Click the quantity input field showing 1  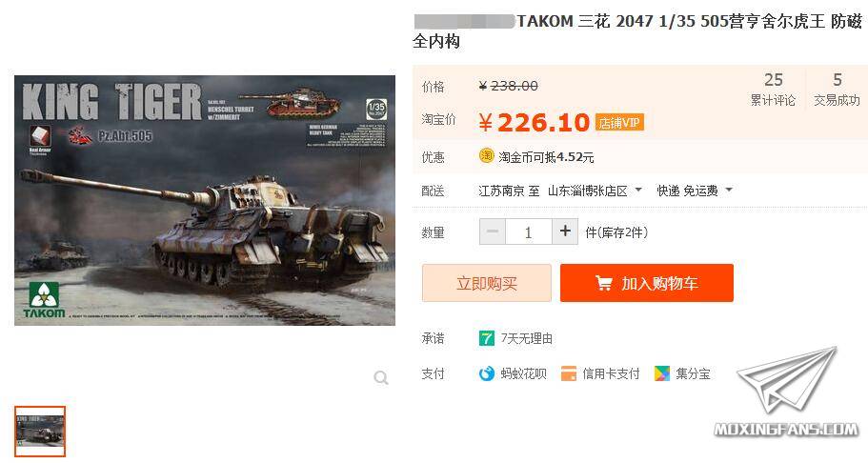(x=528, y=231)
